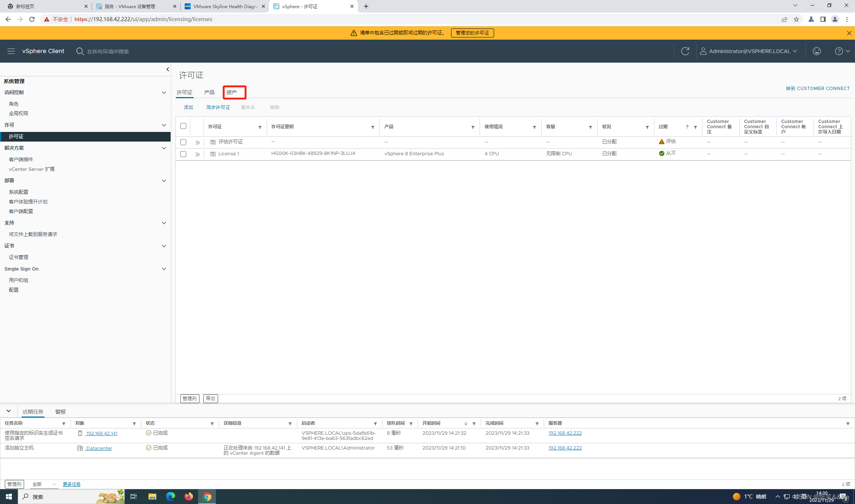This screenshot has width=855, height=504.
Task: Click the 更多任务 more tasks link
Action: tap(72, 484)
